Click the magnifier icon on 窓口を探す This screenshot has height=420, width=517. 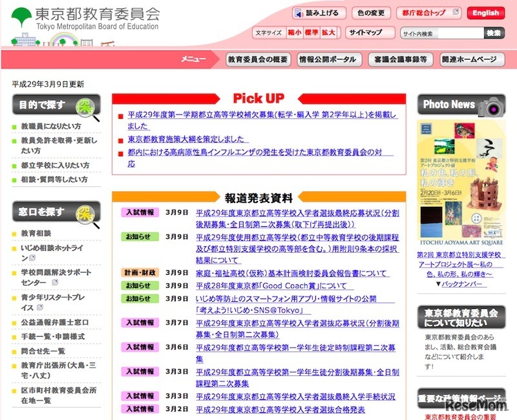point(88,216)
